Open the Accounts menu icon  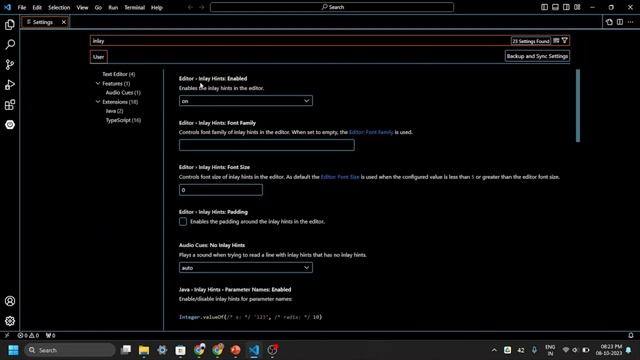(x=10, y=301)
